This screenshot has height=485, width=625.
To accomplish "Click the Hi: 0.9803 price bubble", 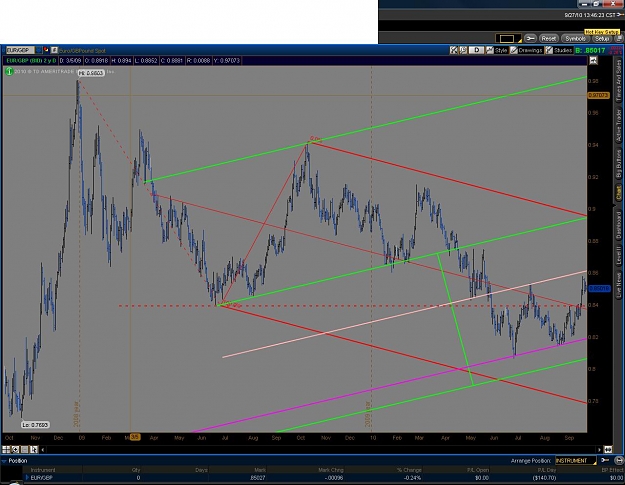I will (x=91, y=73).
